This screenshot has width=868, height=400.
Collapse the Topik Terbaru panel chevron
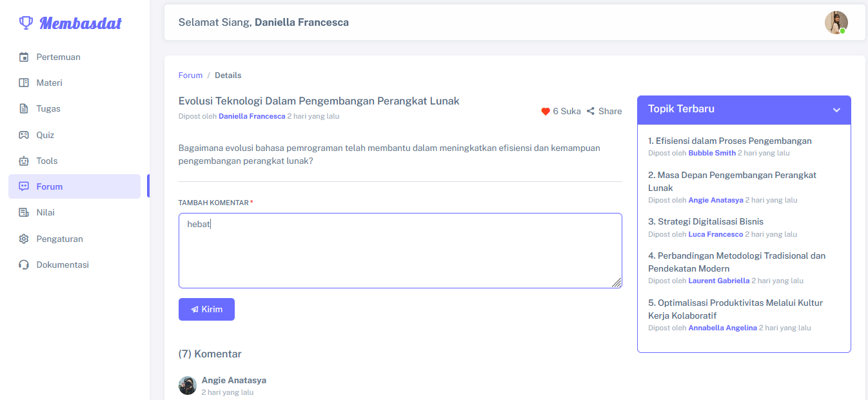pyautogui.click(x=836, y=110)
